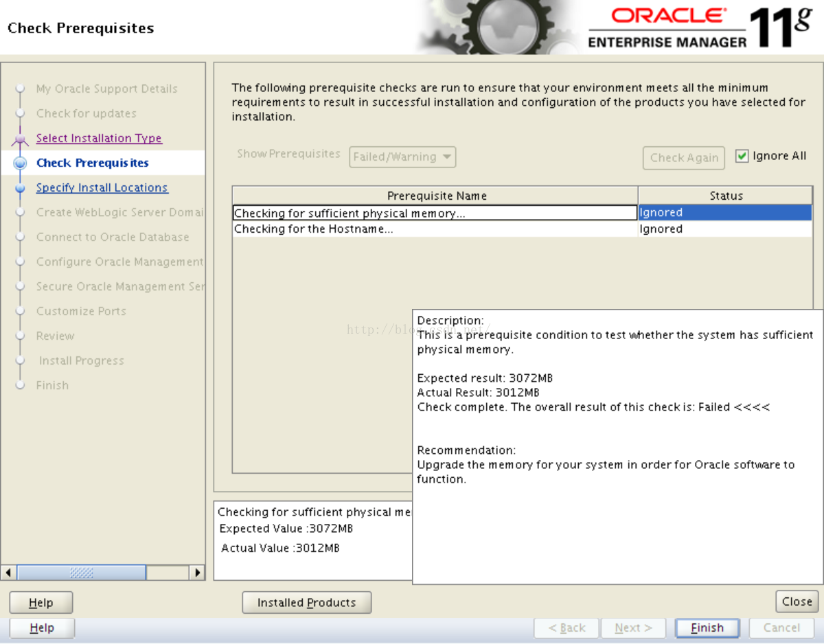Click the Expected Value :3072MB text
The image size is (824, 644).
coord(286,529)
